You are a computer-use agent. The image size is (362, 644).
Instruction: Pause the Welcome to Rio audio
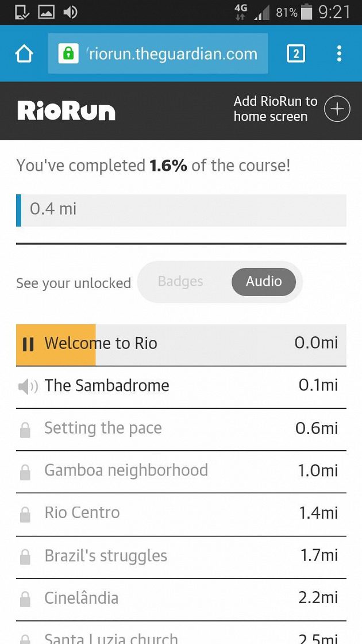(x=28, y=344)
